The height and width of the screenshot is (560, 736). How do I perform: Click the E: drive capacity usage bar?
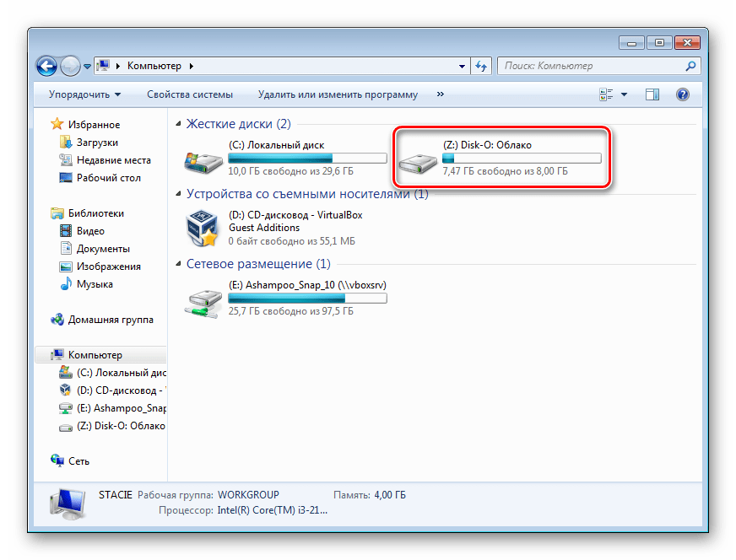[x=307, y=299]
